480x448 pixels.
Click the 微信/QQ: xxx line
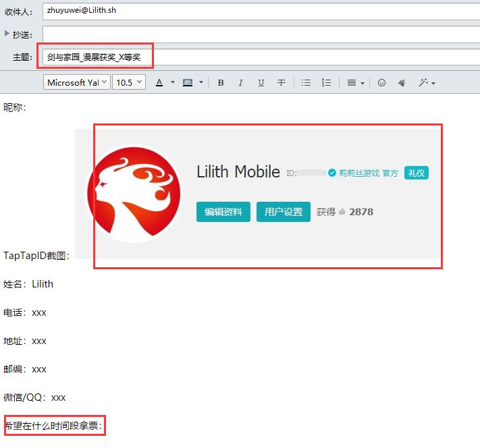(x=34, y=397)
